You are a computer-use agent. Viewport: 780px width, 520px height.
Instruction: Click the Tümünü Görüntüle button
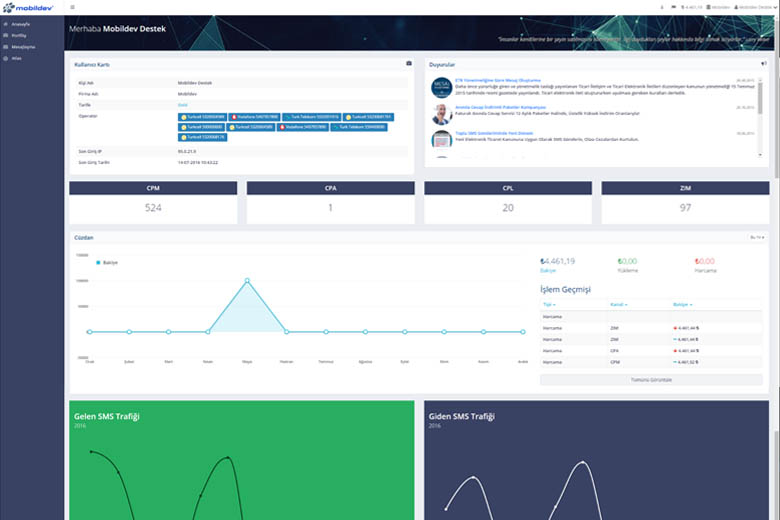pos(651,380)
